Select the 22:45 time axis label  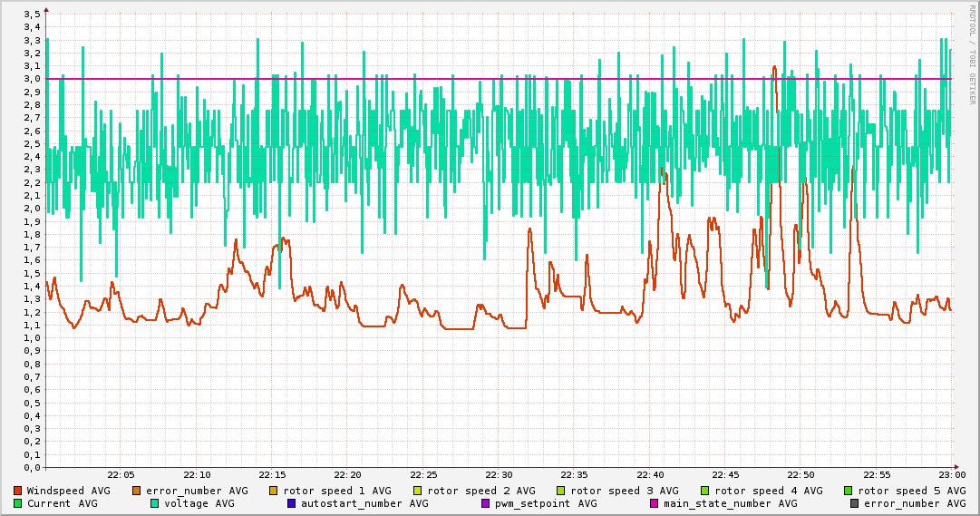pos(725,475)
